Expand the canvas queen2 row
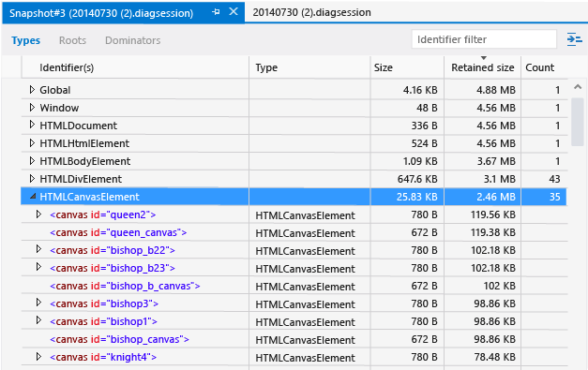 click(38, 215)
